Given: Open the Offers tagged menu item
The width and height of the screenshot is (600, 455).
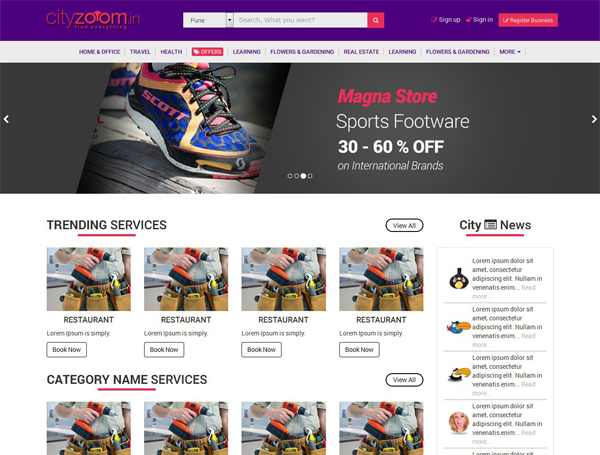Looking at the screenshot, I should click(207, 52).
